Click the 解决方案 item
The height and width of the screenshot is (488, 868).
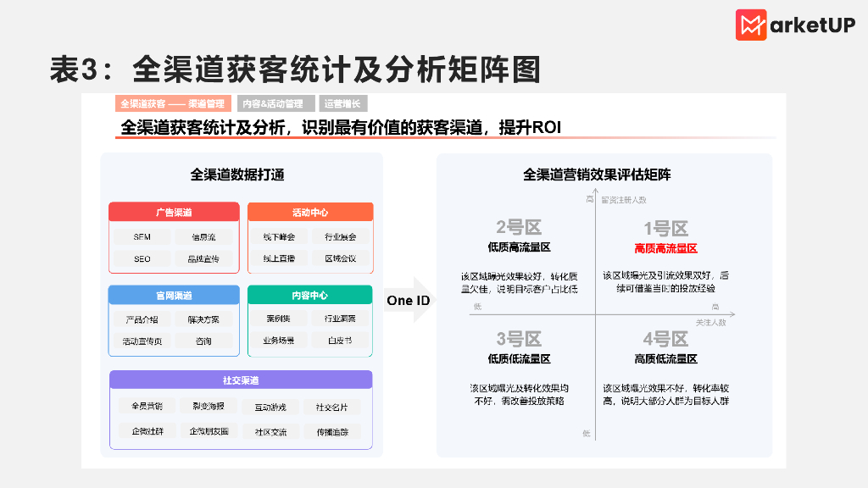point(203,319)
